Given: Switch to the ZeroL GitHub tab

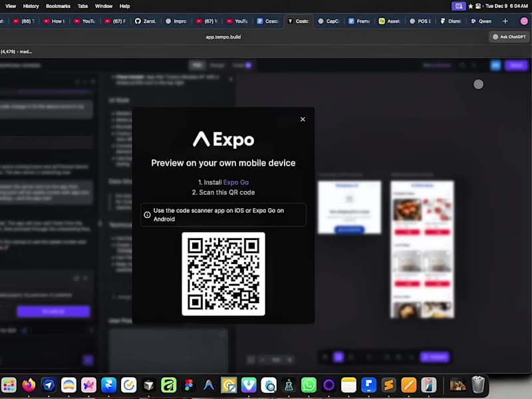Looking at the screenshot, I should coord(145,21).
